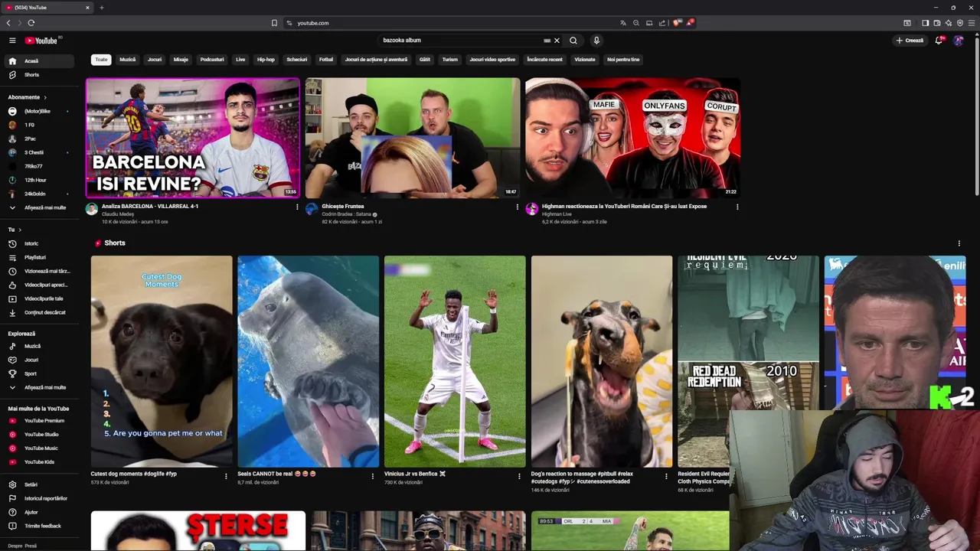Open options menu of Shorts shelf

click(x=959, y=243)
